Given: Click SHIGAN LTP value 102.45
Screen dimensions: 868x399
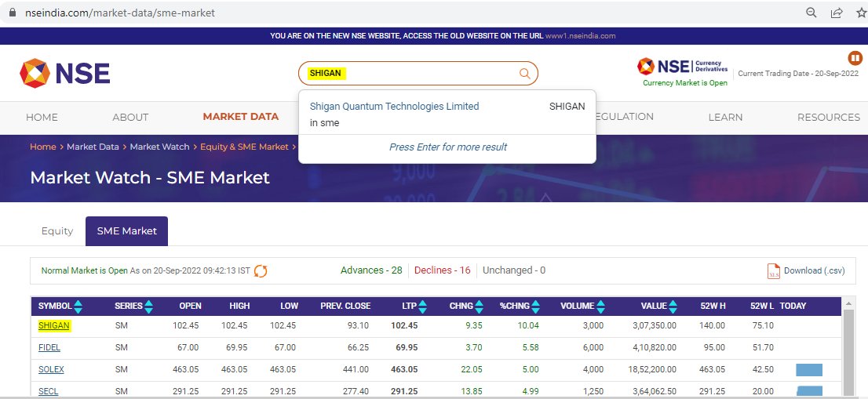Looking at the screenshot, I should [x=404, y=325].
